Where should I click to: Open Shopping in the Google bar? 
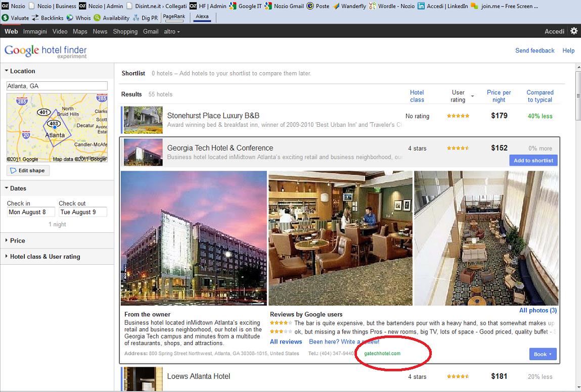pos(125,31)
